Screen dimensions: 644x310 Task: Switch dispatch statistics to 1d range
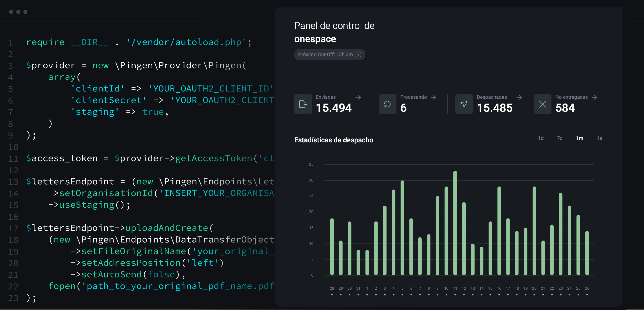pyautogui.click(x=541, y=138)
